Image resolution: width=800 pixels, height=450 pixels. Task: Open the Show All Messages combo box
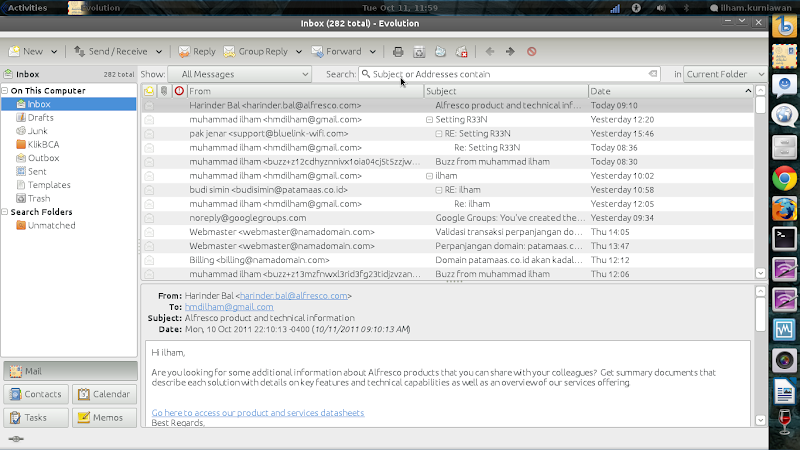[x=239, y=74]
